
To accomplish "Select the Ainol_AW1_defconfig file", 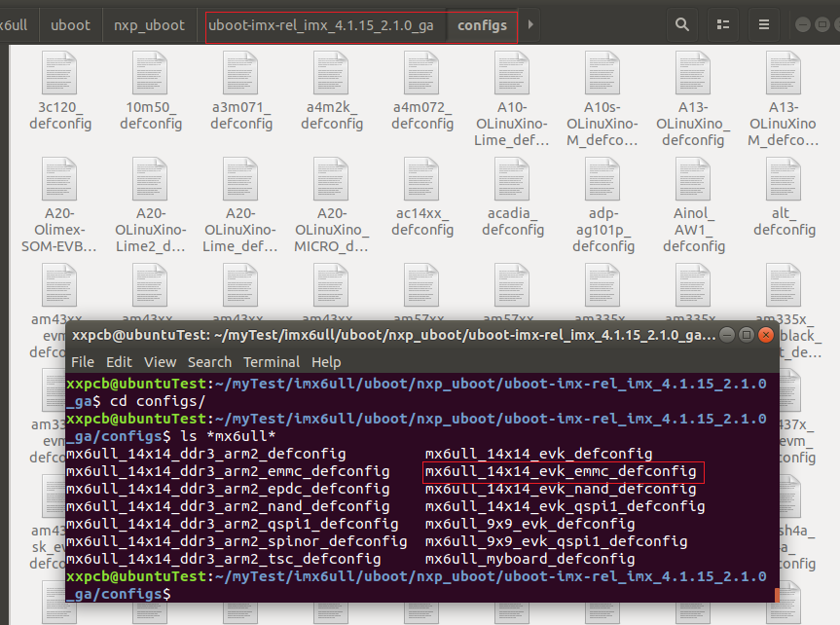I will [694, 205].
